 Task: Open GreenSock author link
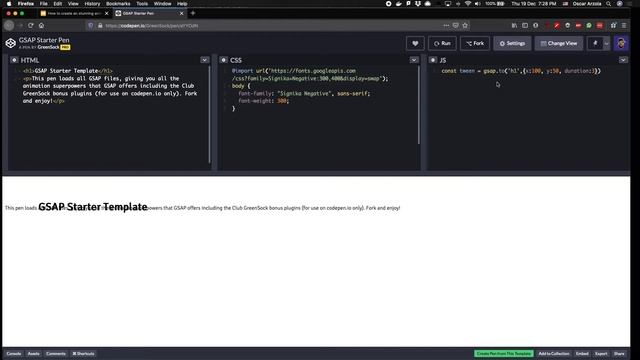pos(48,47)
